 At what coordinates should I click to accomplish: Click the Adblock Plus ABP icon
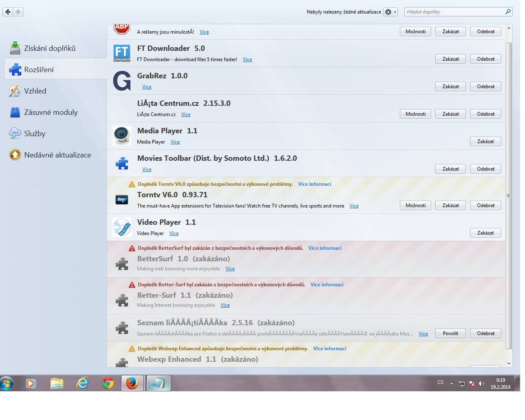122,29
